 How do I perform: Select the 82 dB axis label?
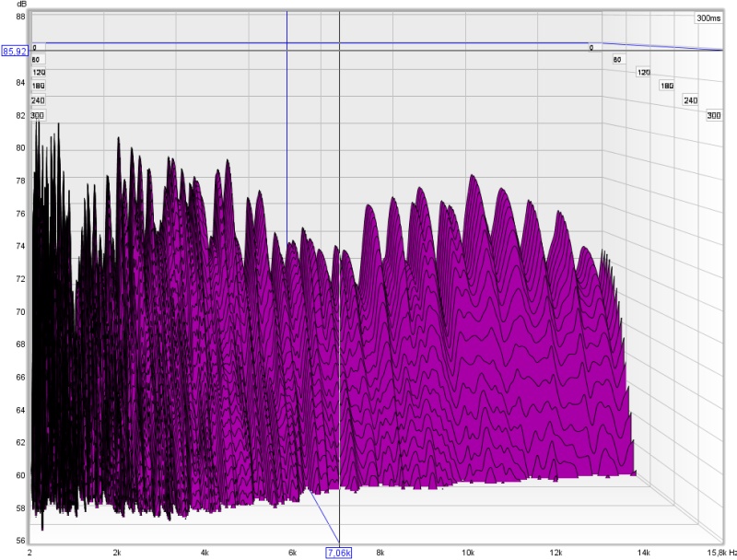coord(20,115)
